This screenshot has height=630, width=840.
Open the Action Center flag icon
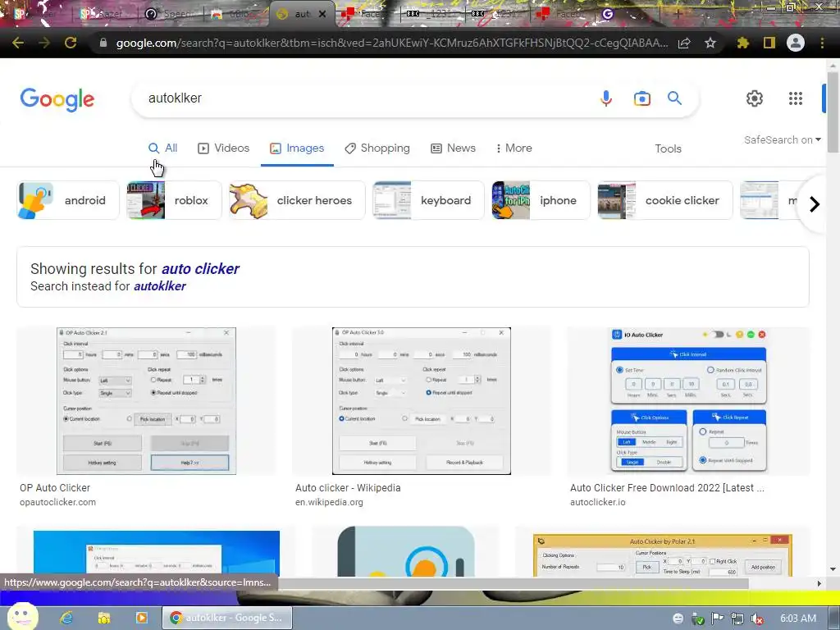[717, 619]
